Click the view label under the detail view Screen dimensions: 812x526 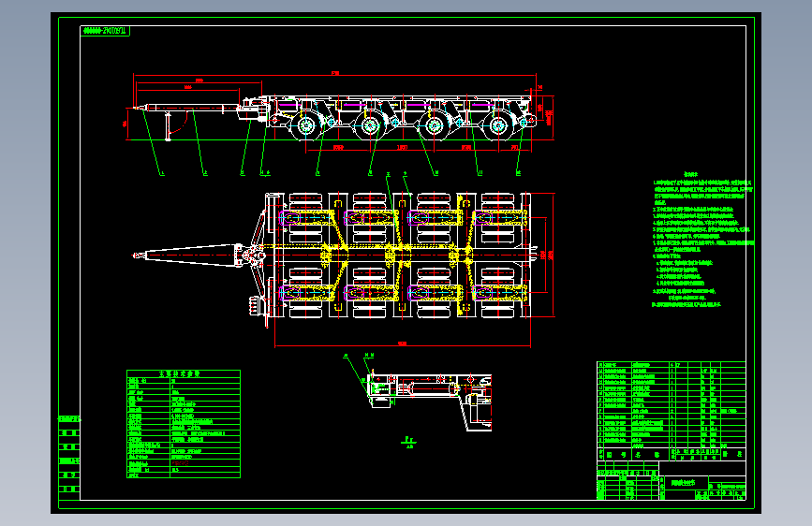409,441
